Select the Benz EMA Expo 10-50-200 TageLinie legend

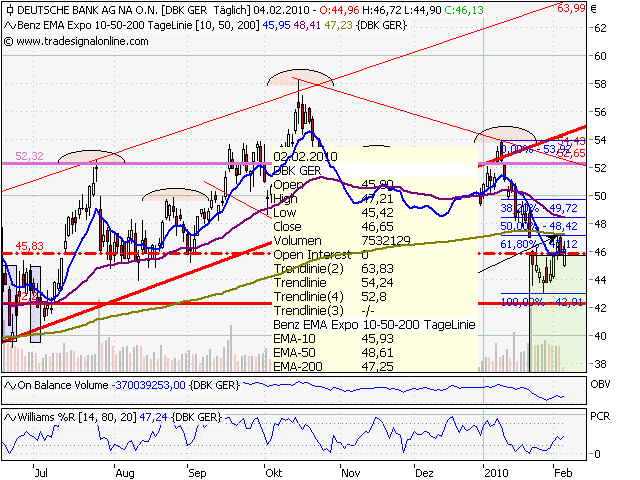(x=139, y=25)
